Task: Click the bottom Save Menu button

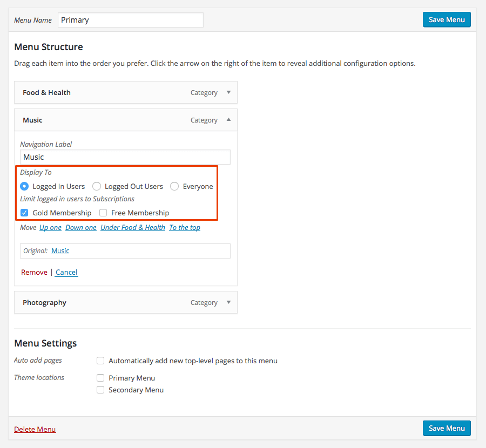Action: (447, 428)
